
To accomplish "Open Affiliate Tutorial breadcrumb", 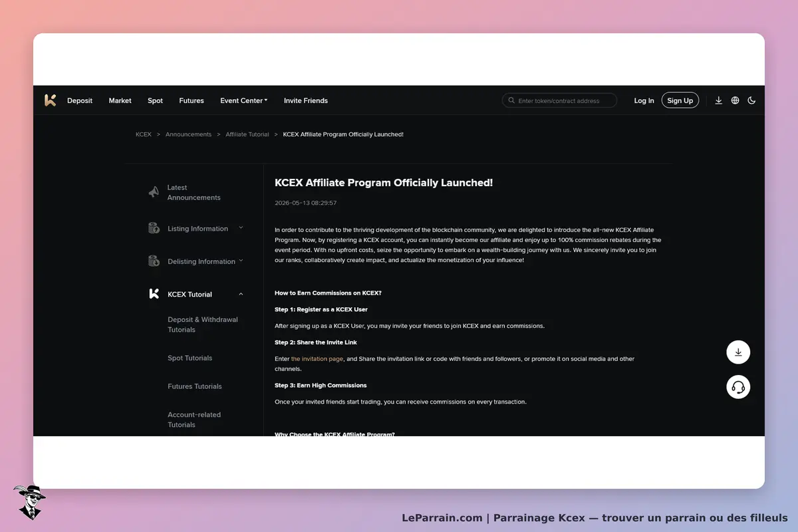I will click(x=247, y=134).
